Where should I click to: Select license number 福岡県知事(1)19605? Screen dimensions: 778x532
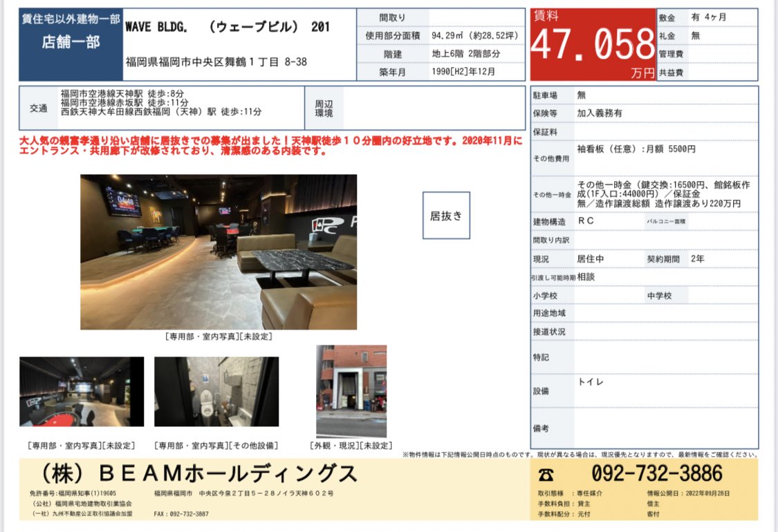tap(87, 493)
